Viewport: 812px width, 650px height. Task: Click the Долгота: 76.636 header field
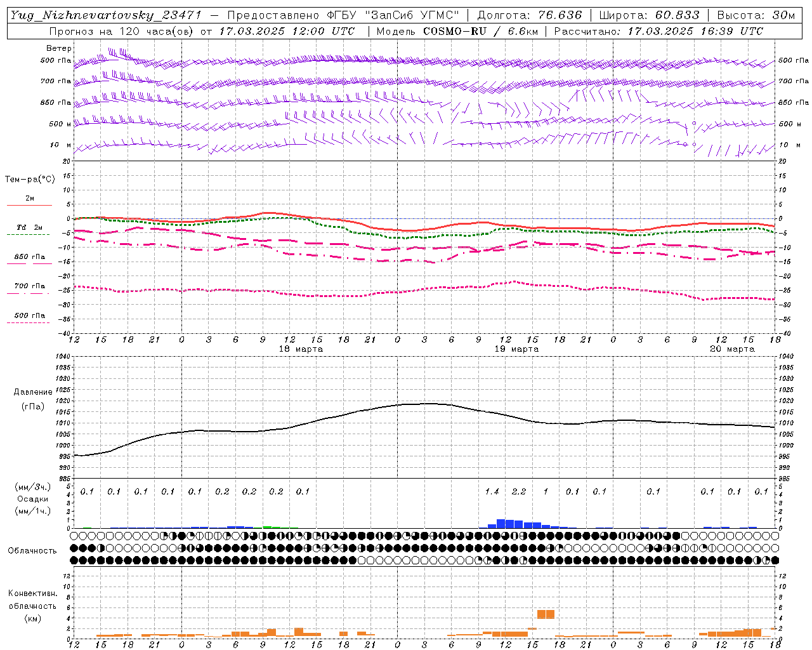(x=530, y=15)
